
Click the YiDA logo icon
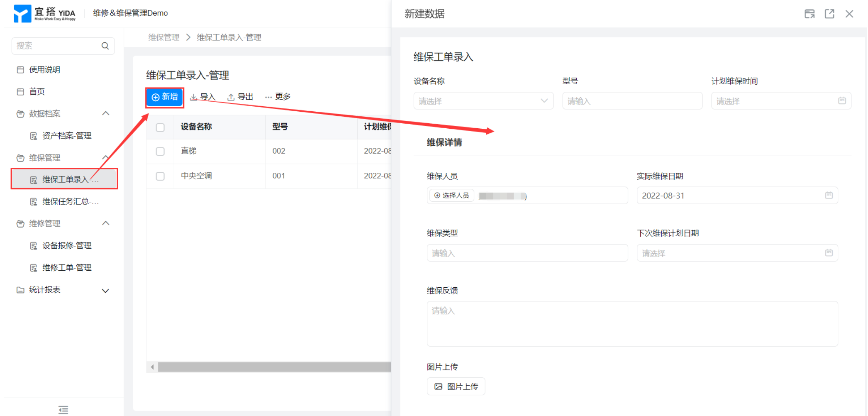[x=22, y=13]
